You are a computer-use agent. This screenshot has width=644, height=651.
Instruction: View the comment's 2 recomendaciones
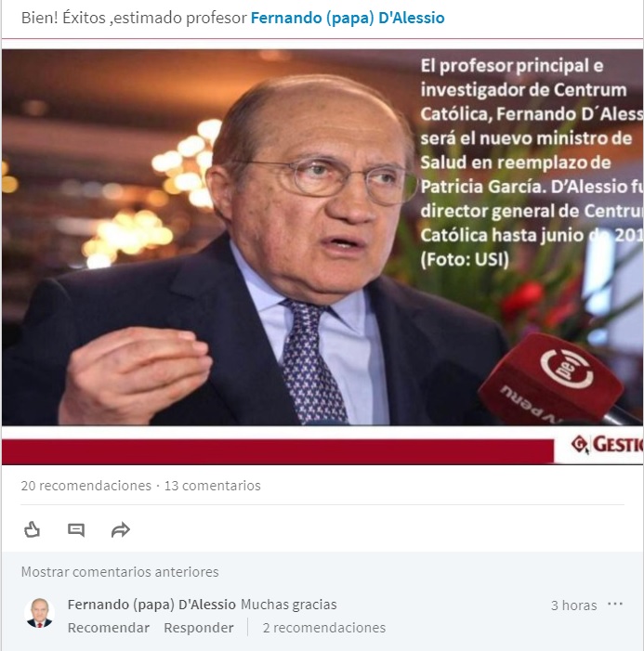tap(324, 628)
